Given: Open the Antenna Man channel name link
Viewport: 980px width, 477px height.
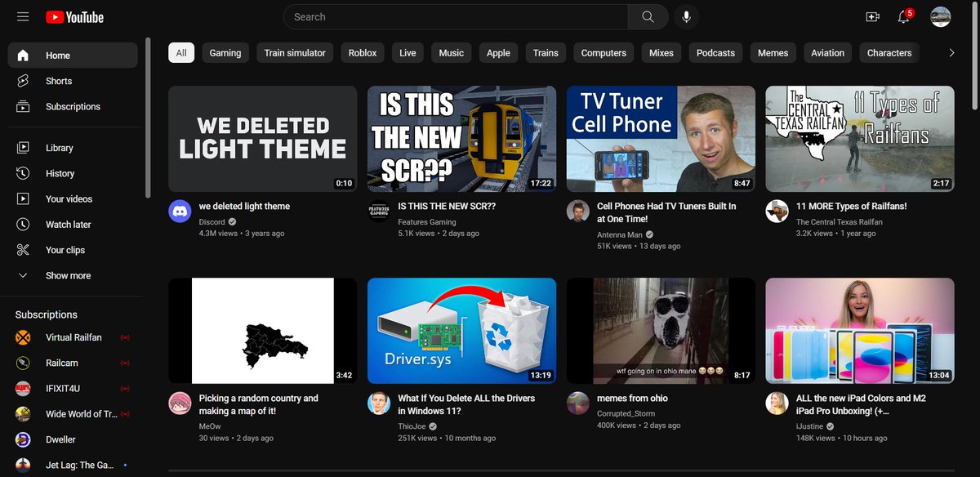Looking at the screenshot, I should 620,234.
